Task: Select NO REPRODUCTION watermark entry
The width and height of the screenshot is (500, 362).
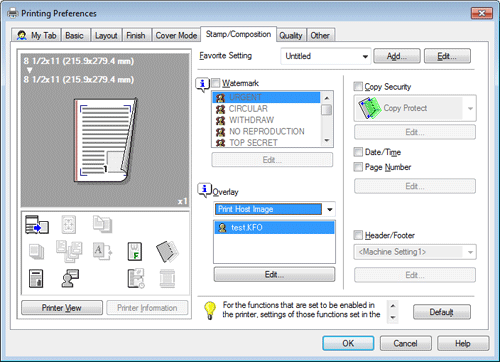Action: point(266,131)
